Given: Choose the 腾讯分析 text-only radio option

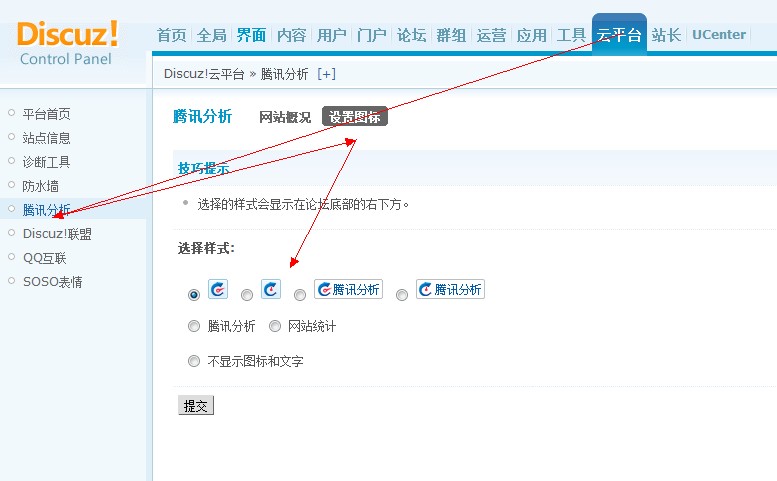Looking at the screenshot, I should pyautogui.click(x=194, y=326).
